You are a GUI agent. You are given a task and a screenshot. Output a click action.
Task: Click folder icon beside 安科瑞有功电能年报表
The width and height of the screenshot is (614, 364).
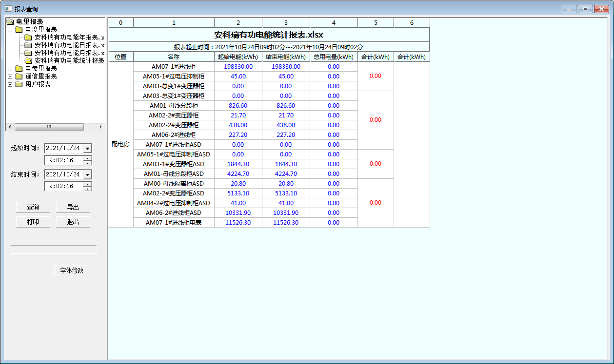[x=28, y=38]
